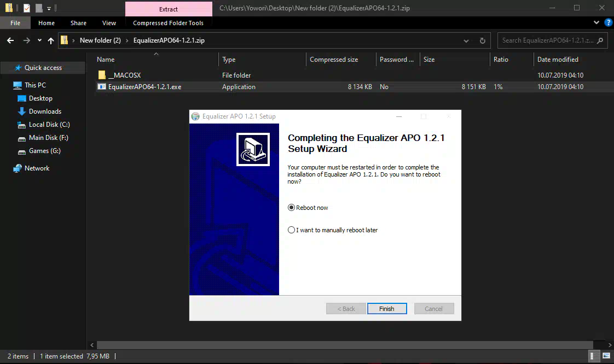Click the zip icon in the address bar
Screen dimensions: 614x364
[64, 40]
